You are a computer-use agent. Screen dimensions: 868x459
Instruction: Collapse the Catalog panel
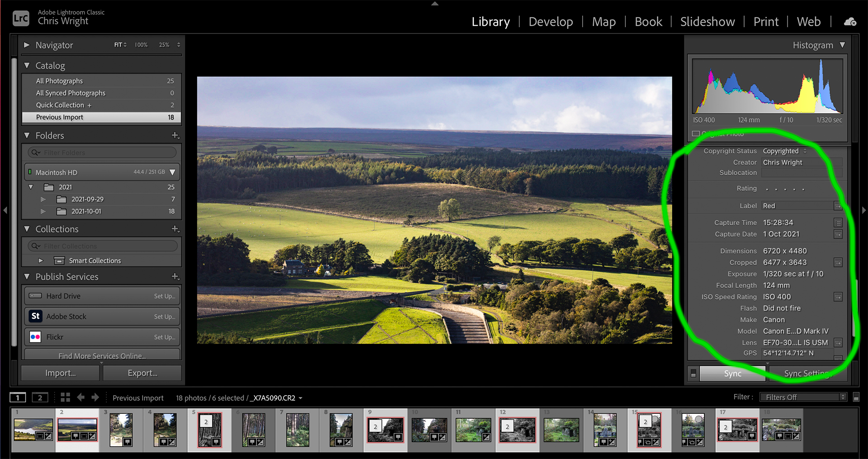click(27, 66)
